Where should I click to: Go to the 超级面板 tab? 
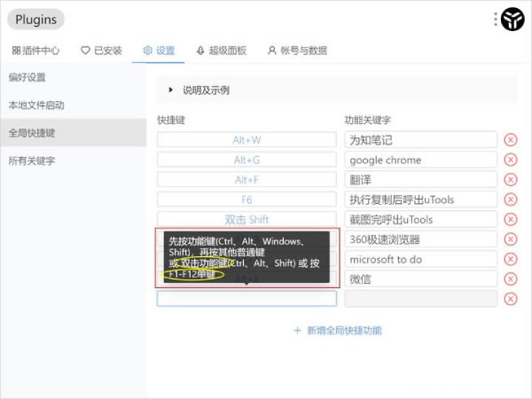(x=221, y=51)
